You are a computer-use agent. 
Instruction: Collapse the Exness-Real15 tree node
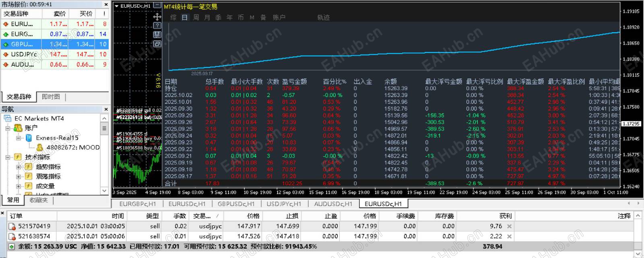pyautogui.click(x=19, y=138)
